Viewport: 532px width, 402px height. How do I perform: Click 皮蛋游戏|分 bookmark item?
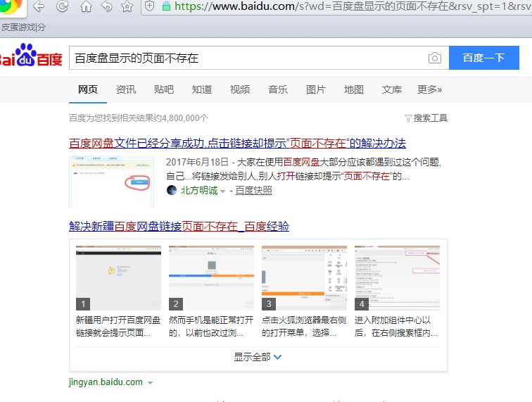tap(23, 27)
